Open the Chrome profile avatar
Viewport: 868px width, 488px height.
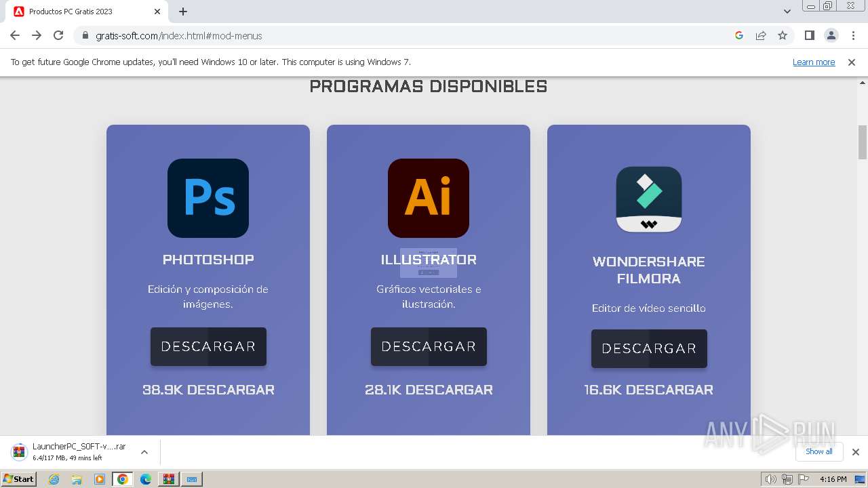tap(831, 35)
